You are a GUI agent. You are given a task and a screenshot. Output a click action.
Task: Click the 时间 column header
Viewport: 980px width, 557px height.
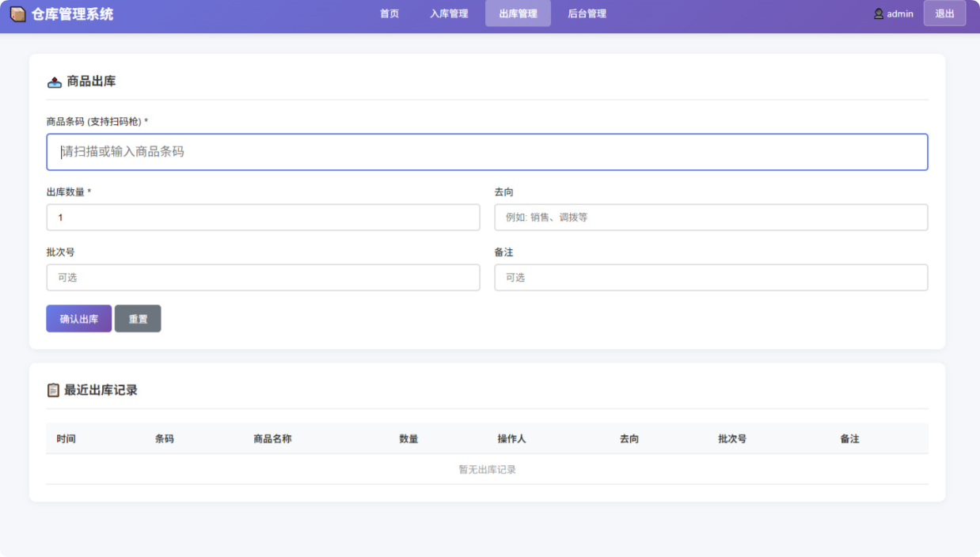pyautogui.click(x=66, y=438)
